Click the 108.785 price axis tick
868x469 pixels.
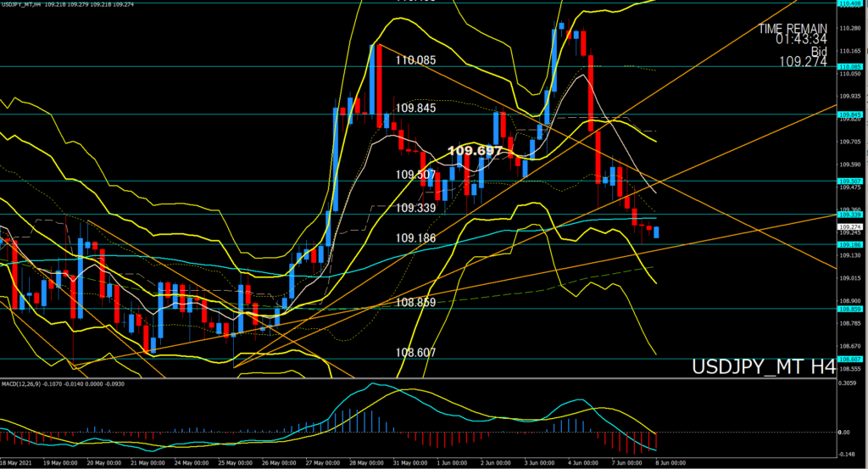click(x=849, y=323)
